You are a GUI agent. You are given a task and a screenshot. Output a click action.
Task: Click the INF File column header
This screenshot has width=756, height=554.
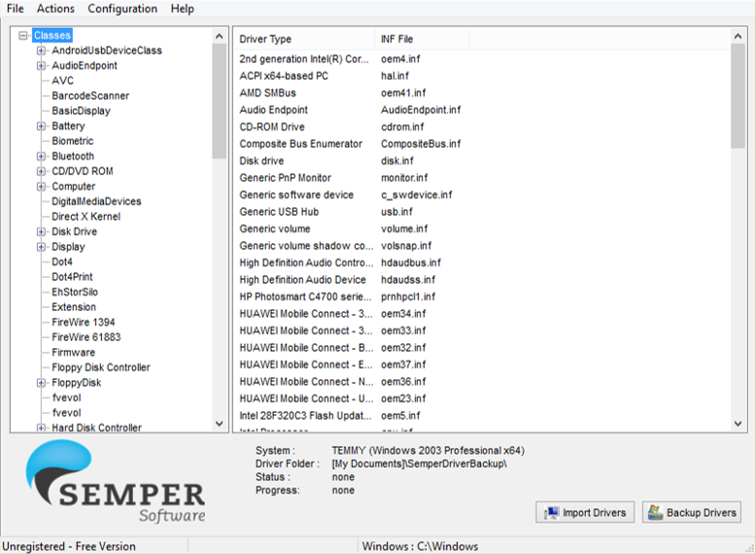422,39
